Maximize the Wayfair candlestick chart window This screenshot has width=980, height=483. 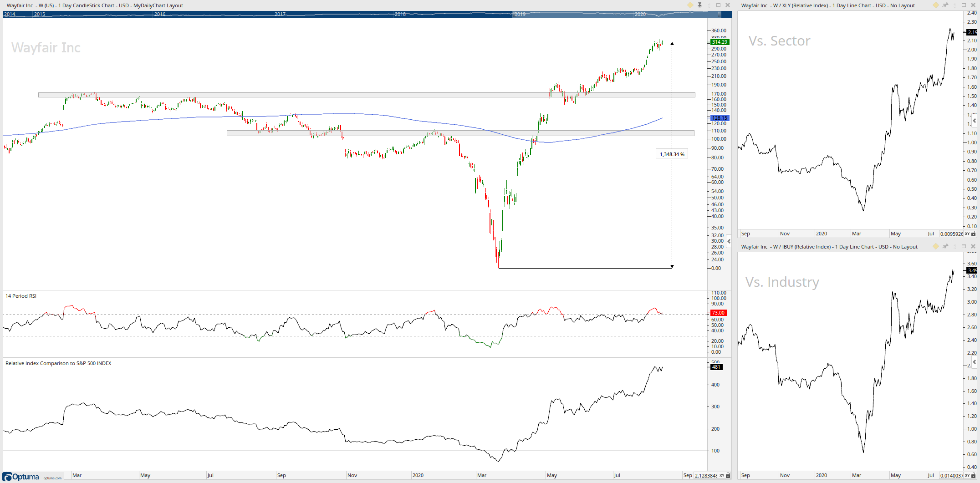point(719,5)
